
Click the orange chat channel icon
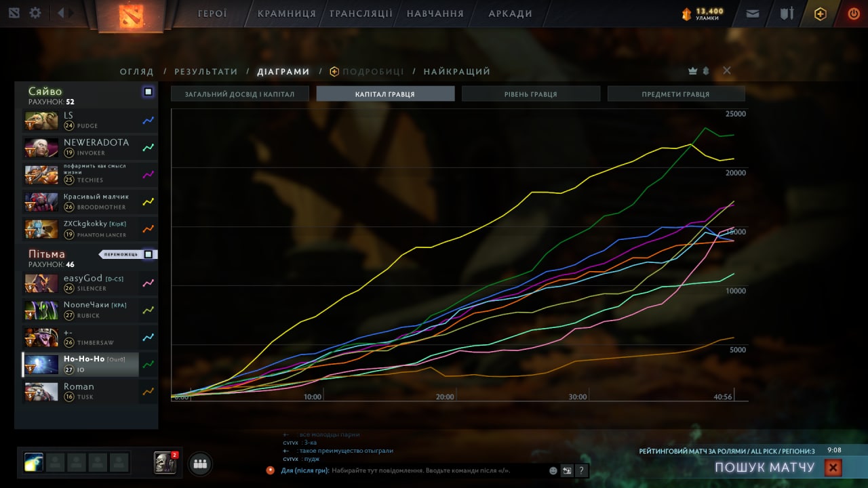(x=271, y=470)
